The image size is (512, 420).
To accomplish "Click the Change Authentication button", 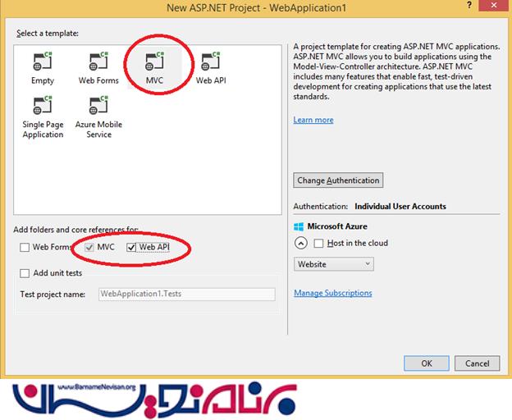I will 338,180.
